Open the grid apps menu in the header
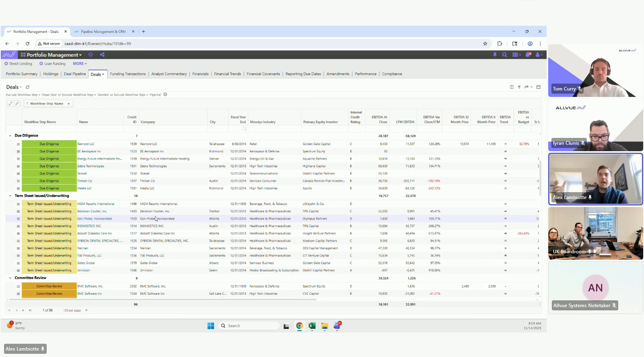 pos(516,55)
